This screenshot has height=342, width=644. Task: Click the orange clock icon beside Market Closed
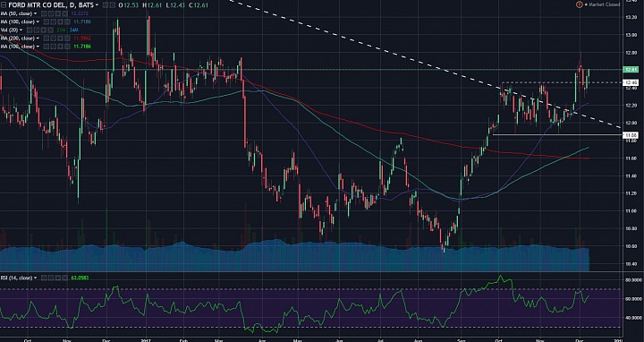click(x=580, y=4)
